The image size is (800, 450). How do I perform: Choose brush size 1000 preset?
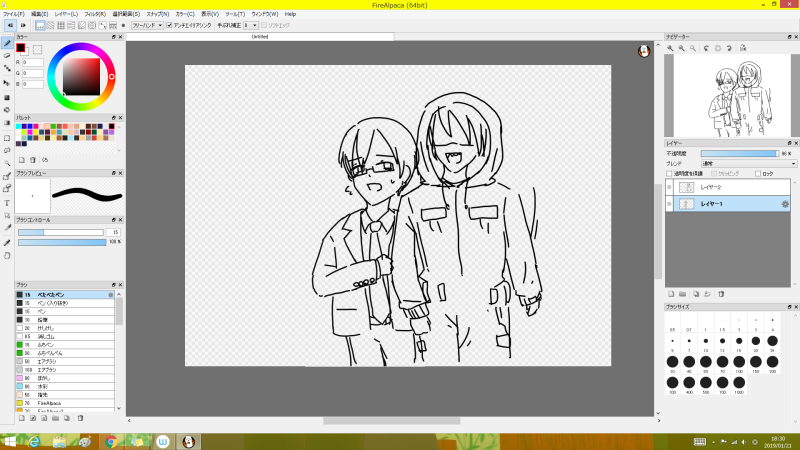tap(739, 383)
